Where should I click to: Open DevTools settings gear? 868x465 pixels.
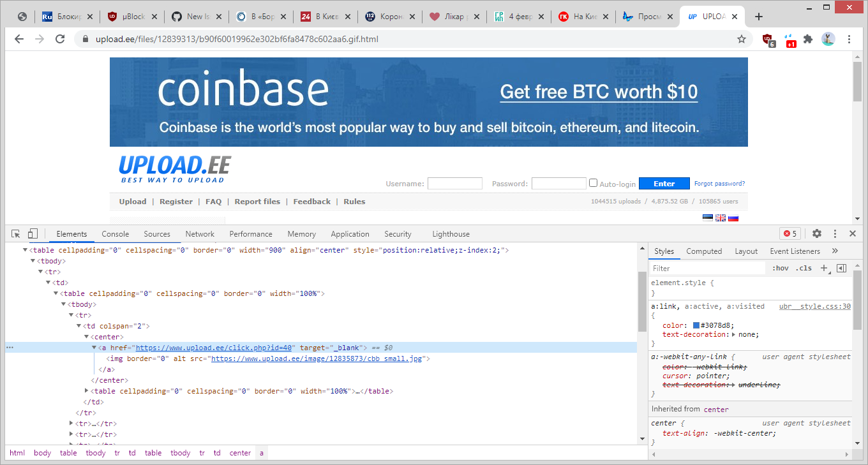(x=817, y=234)
